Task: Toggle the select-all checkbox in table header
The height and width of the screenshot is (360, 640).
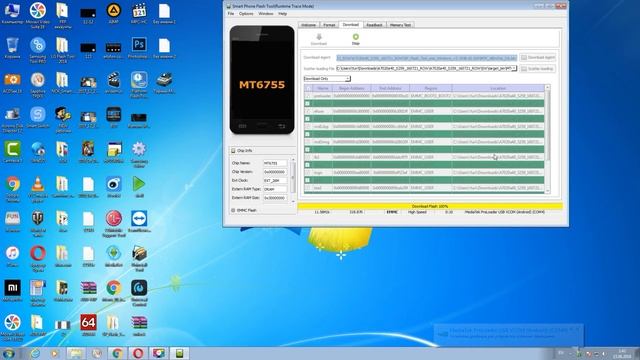Action: 308,88
